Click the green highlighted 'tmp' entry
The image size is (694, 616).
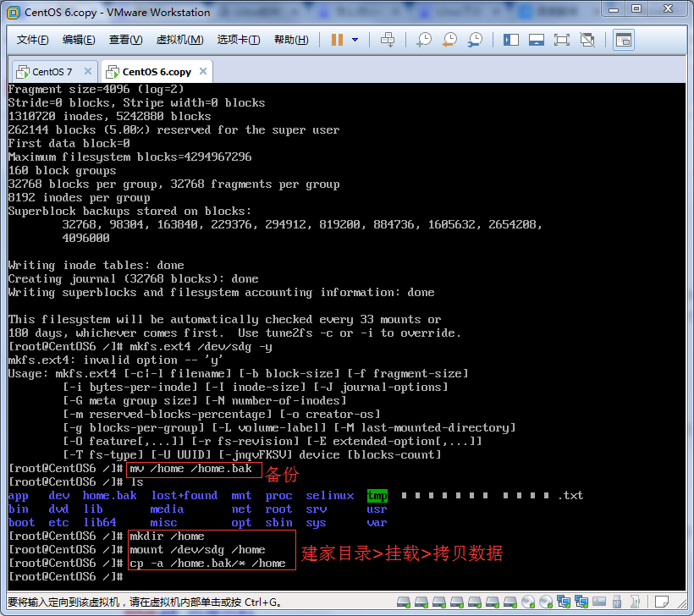pos(377,496)
